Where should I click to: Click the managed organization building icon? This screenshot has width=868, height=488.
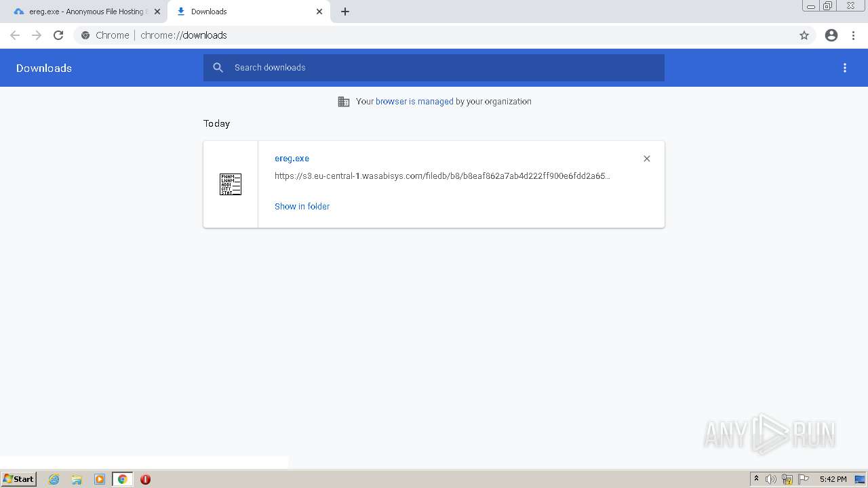click(344, 102)
